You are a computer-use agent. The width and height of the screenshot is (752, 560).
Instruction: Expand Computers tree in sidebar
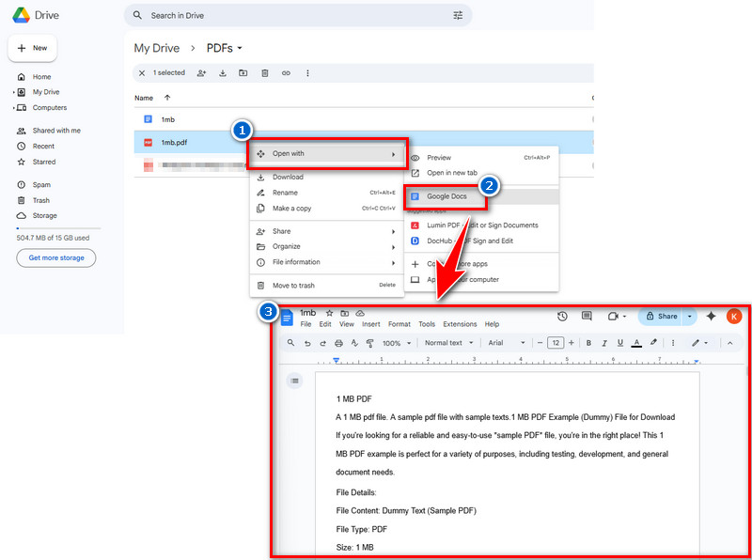14,108
